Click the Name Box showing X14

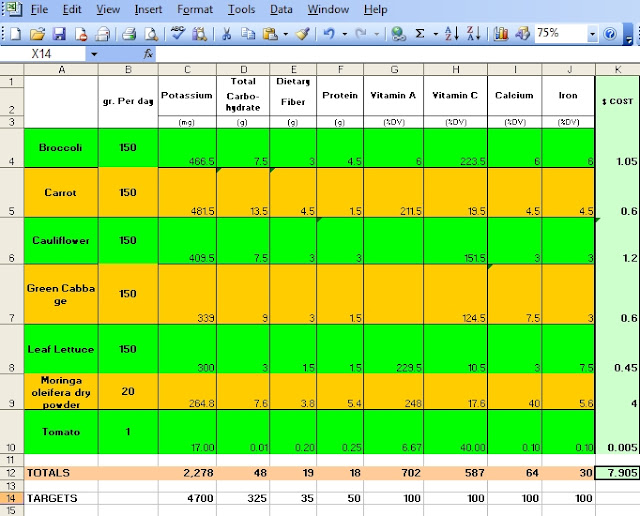(42, 54)
